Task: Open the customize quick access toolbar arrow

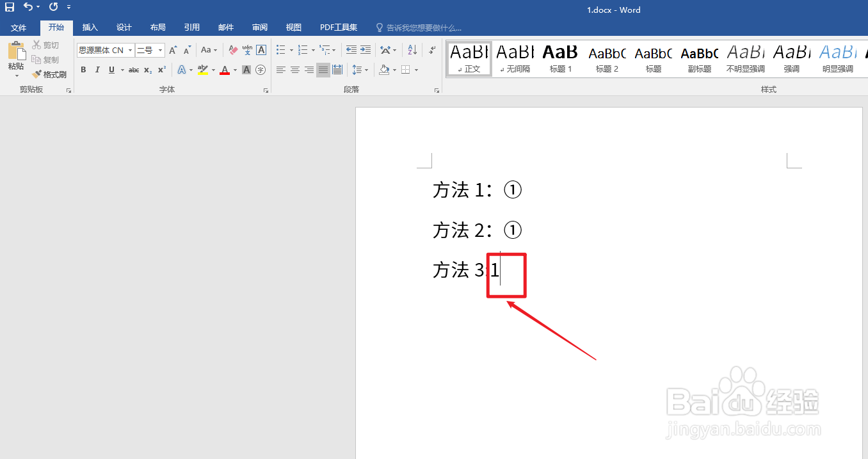Action: [68, 7]
